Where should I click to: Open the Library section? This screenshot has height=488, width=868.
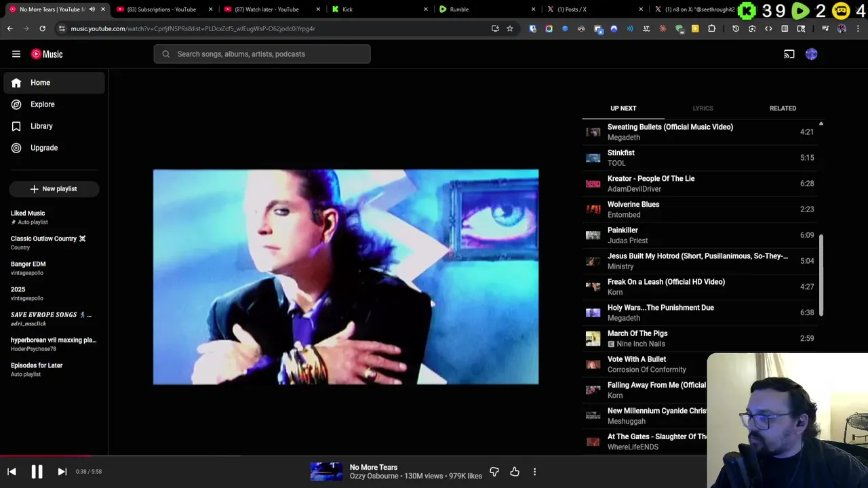tap(54, 126)
